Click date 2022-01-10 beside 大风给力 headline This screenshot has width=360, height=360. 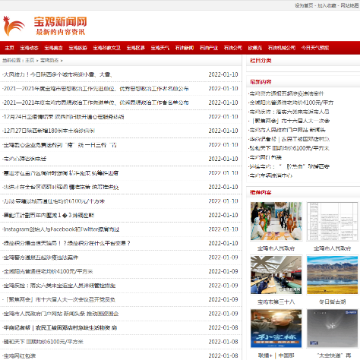[x=223, y=75]
